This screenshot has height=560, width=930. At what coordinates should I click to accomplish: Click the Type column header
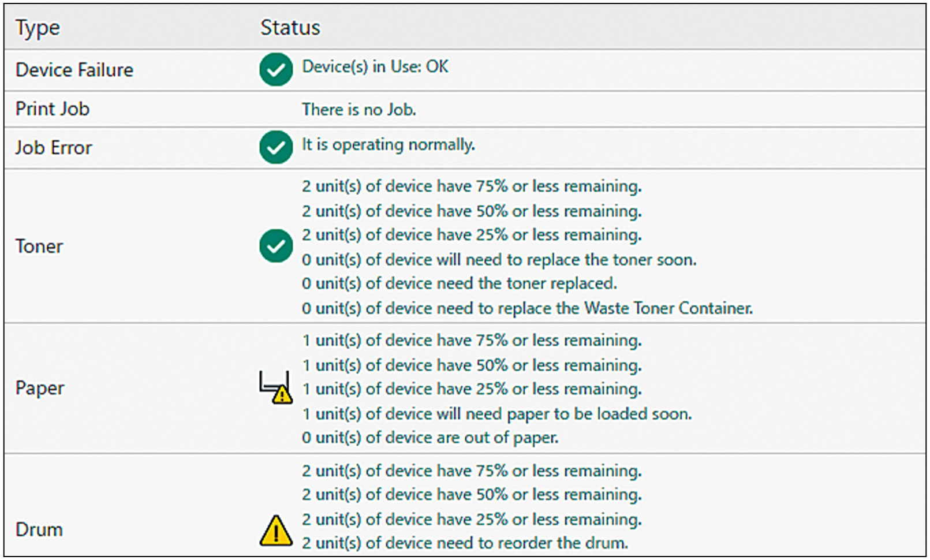(x=38, y=28)
